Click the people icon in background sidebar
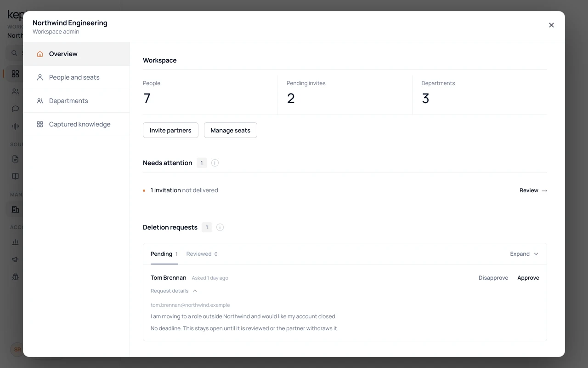The image size is (588, 368). pyautogui.click(x=15, y=91)
